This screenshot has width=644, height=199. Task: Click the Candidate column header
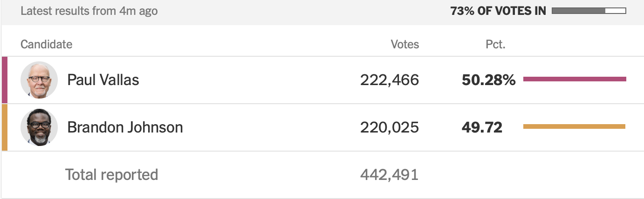click(x=46, y=45)
